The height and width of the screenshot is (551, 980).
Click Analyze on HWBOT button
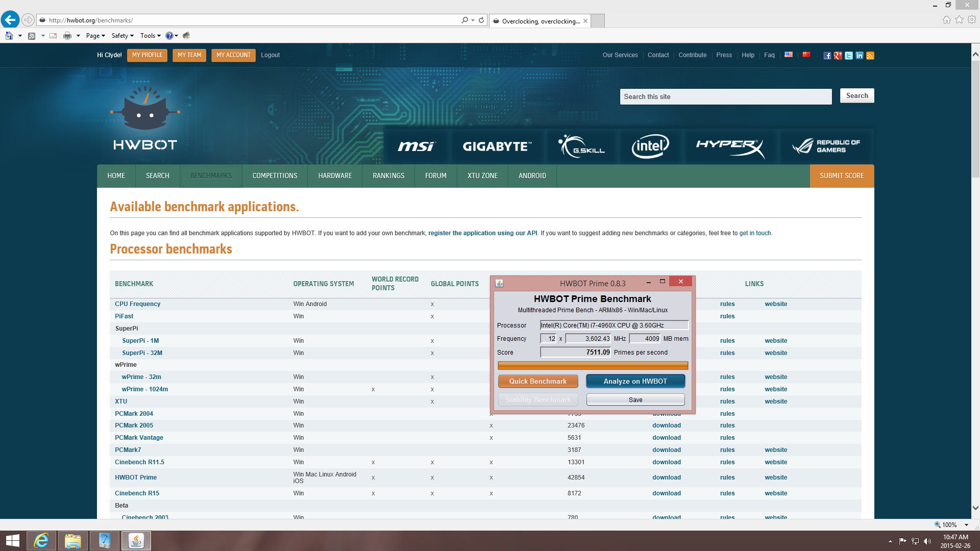[635, 382]
